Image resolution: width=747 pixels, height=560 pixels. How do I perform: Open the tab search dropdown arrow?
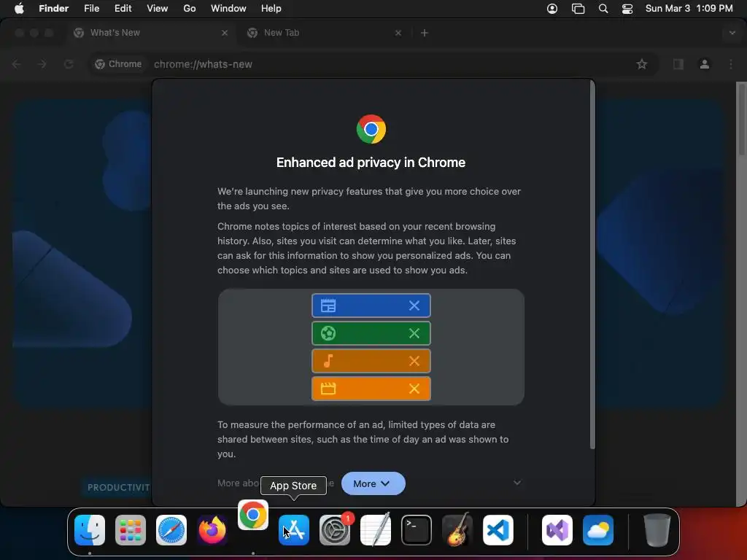click(x=732, y=33)
